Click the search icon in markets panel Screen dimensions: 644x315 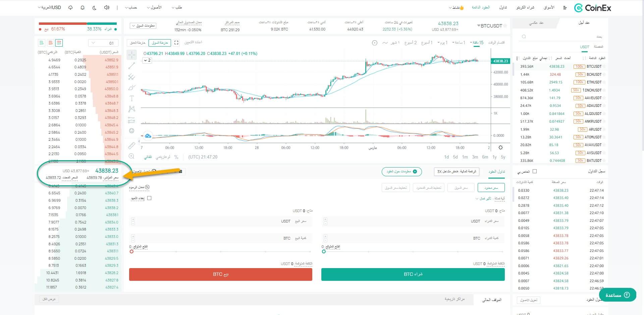524,37
